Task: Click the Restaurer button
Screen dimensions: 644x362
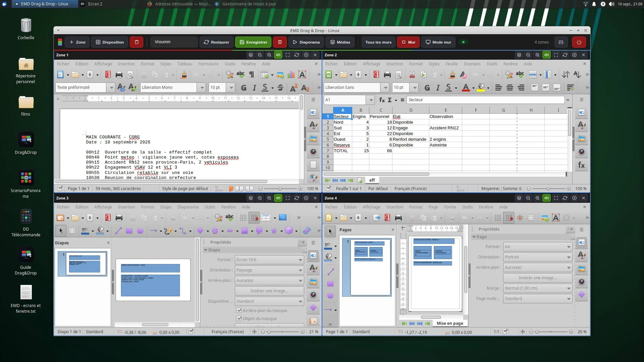Action: (x=216, y=42)
